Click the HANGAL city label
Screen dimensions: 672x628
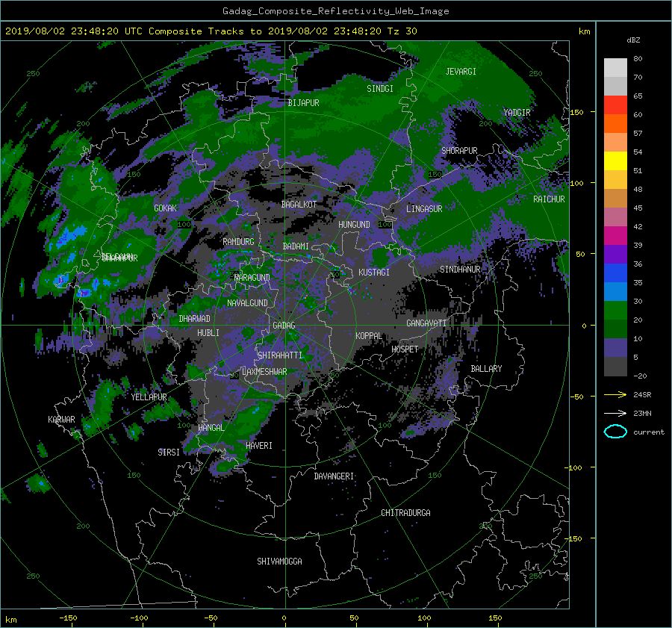pyautogui.click(x=211, y=428)
